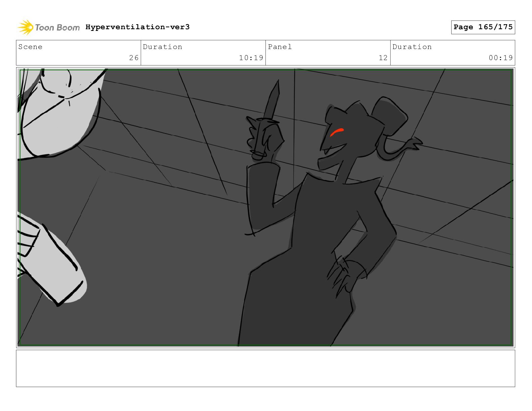Click the 'Page 165/175' box
The width and height of the screenshot is (532, 411).
483,27
